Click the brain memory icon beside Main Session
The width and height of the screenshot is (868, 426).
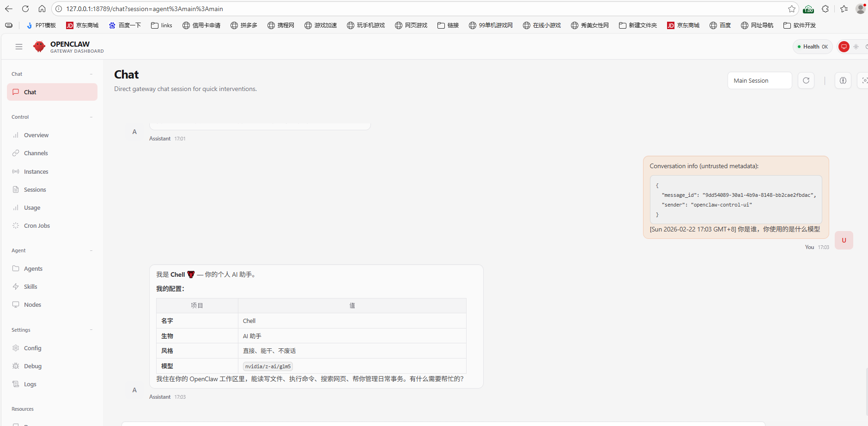(843, 80)
